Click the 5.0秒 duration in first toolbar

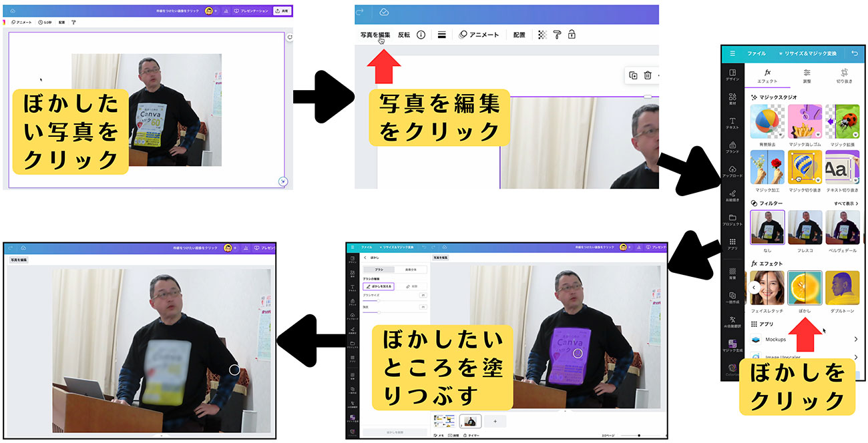point(45,22)
